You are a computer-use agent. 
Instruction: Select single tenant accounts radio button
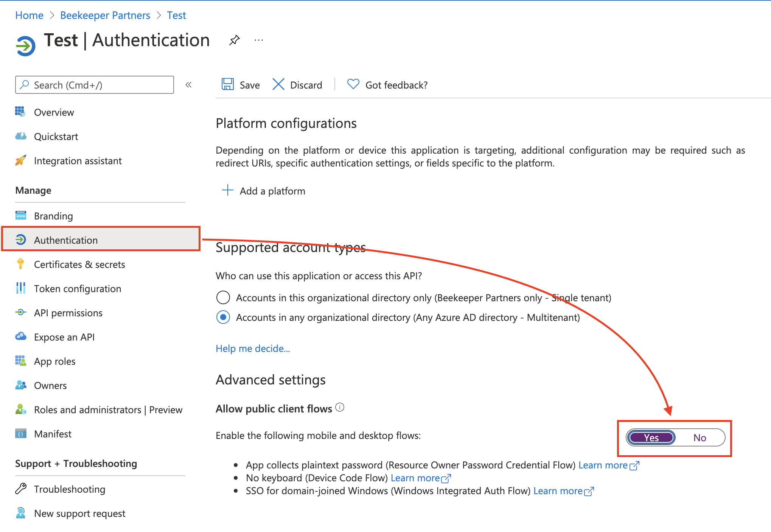[x=223, y=297]
